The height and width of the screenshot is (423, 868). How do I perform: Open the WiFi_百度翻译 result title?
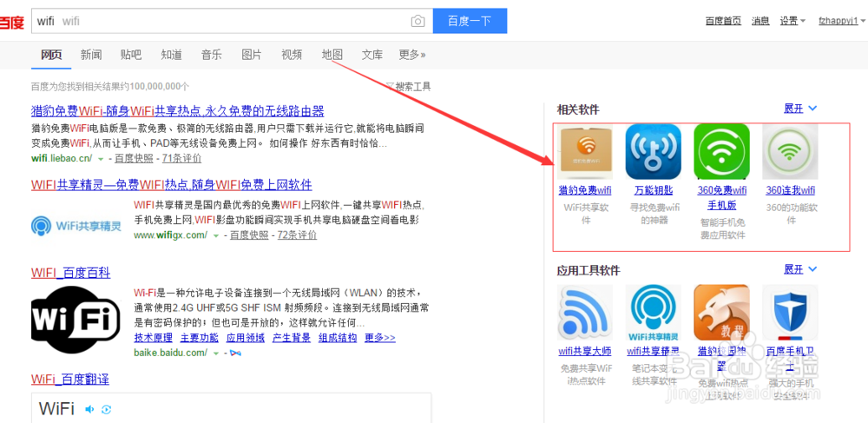[70, 379]
